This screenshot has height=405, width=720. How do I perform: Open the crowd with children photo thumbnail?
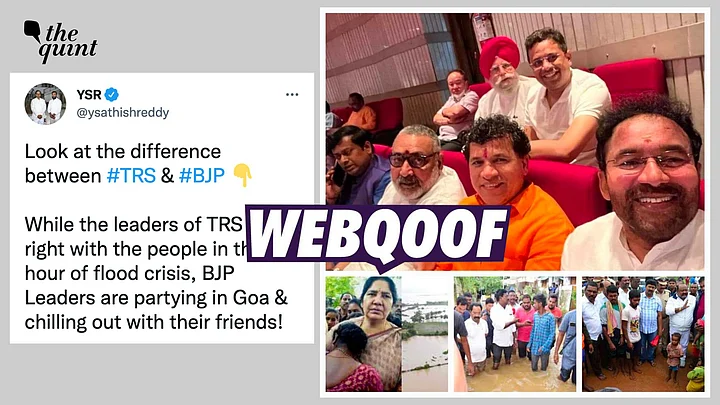coord(643,334)
